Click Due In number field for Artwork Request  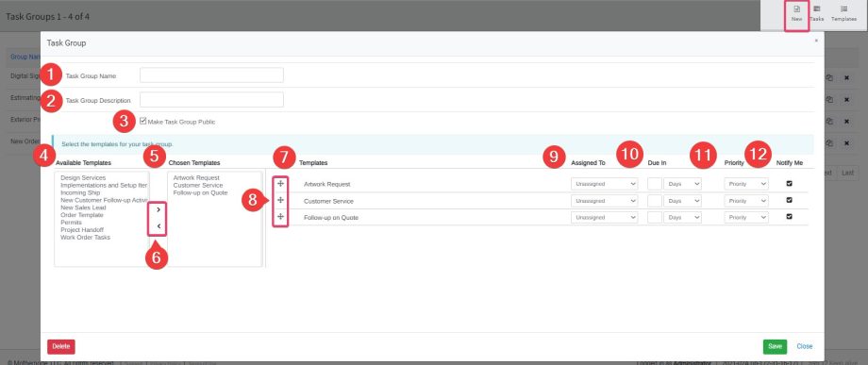[655, 184]
